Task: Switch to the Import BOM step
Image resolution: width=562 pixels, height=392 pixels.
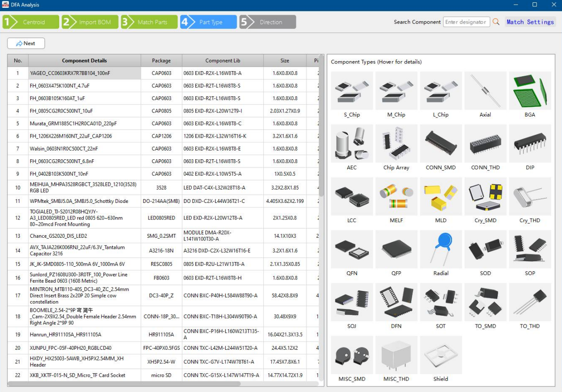Action: coord(90,22)
